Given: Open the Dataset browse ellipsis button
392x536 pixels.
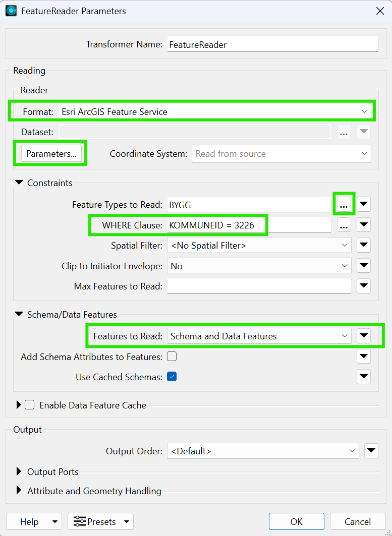Looking at the screenshot, I should (x=344, y=132).
